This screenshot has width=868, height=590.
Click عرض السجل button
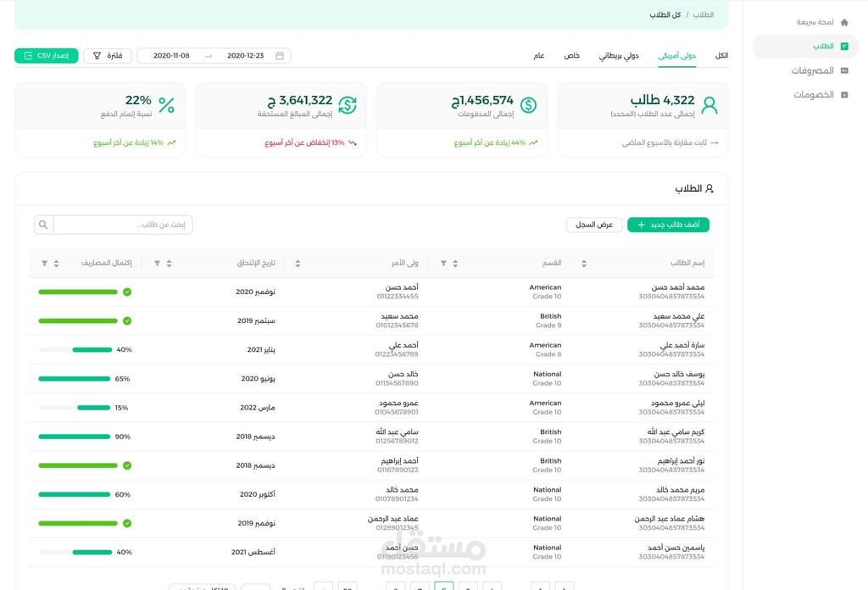[594, 225]
